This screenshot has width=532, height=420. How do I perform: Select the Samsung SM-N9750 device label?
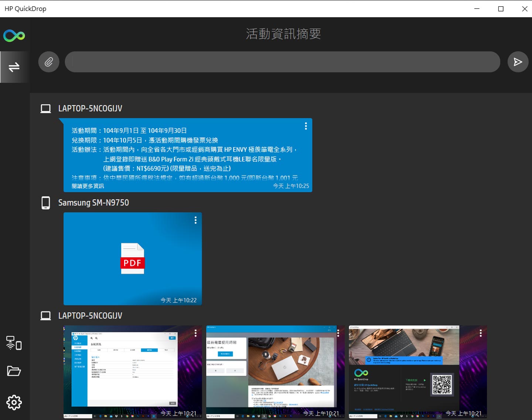[x=93, y=203]
